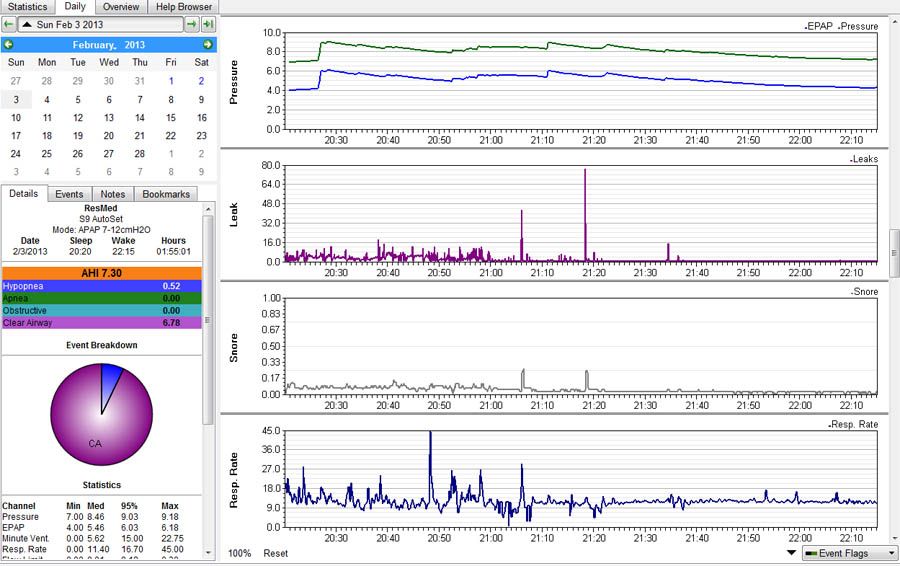Click the EPAP legend label on Pressure graph

818,26
